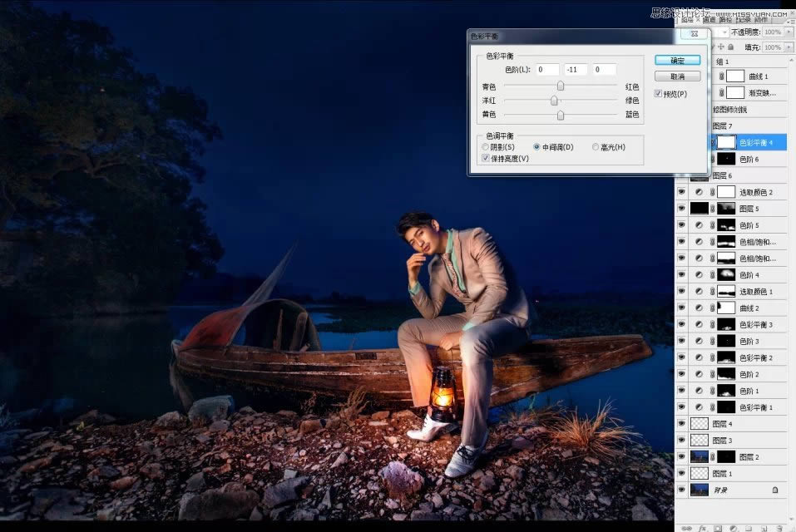Click the 色阶 field showing -11

576,70
